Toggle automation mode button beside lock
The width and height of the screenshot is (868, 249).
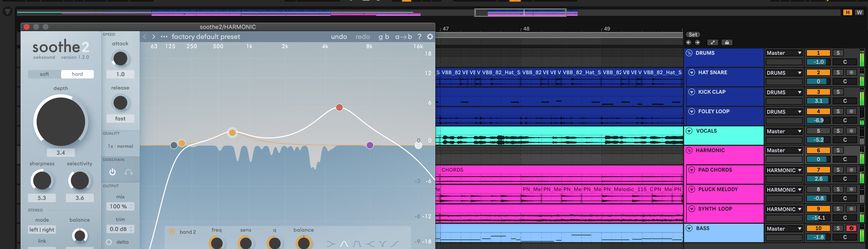click(x=712, y=42)
